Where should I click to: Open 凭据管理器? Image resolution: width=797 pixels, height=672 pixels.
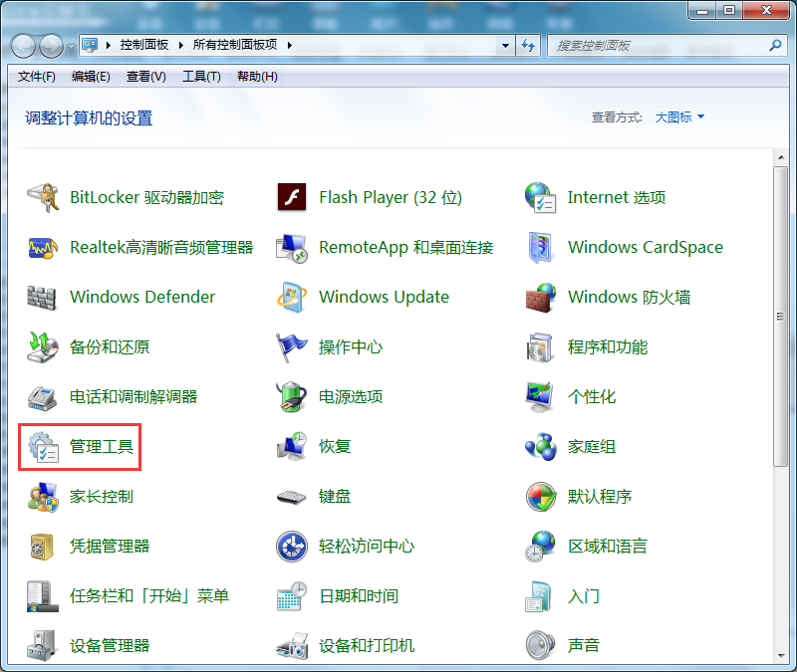pyautogui.click(x=112, y=546)
